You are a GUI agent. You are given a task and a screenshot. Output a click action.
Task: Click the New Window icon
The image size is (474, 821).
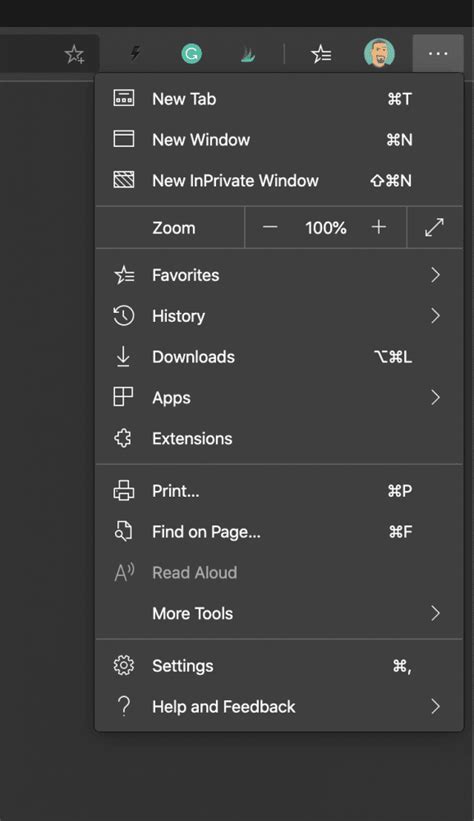124,139
